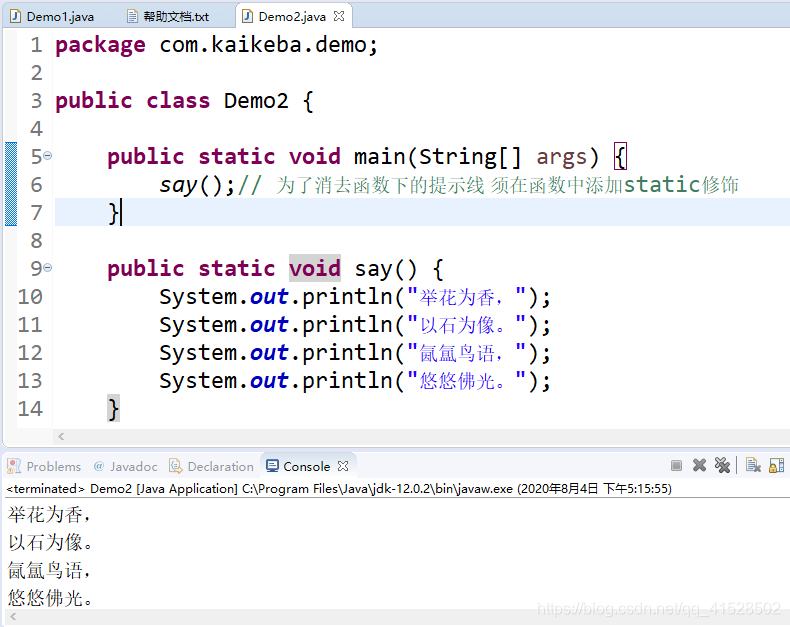The image size is (790, 627).
Task: Click the text file icon of 帮助文档.txt
Action: [x=132, y=17]
